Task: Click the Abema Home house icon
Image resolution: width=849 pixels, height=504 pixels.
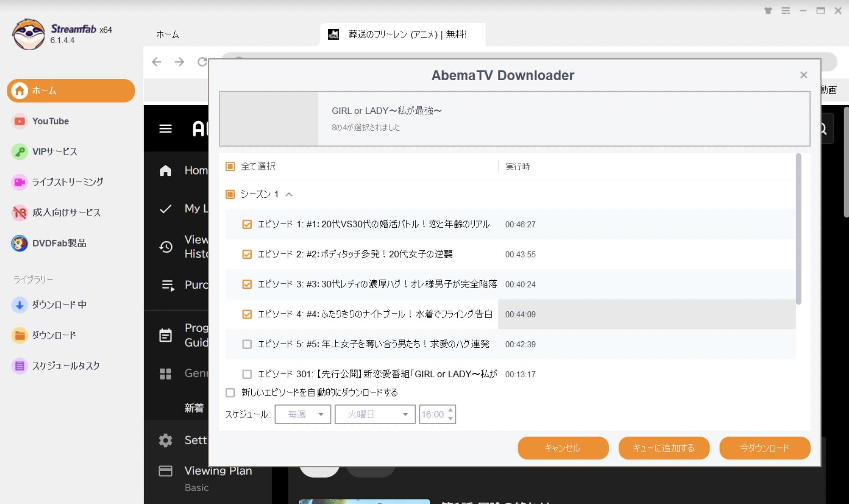Action: point(166,171)
